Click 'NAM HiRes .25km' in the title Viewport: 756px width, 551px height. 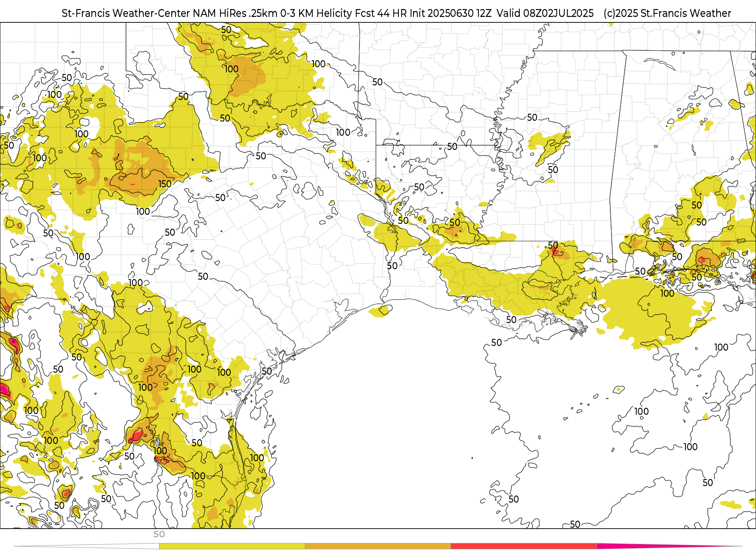pos(235,13)
